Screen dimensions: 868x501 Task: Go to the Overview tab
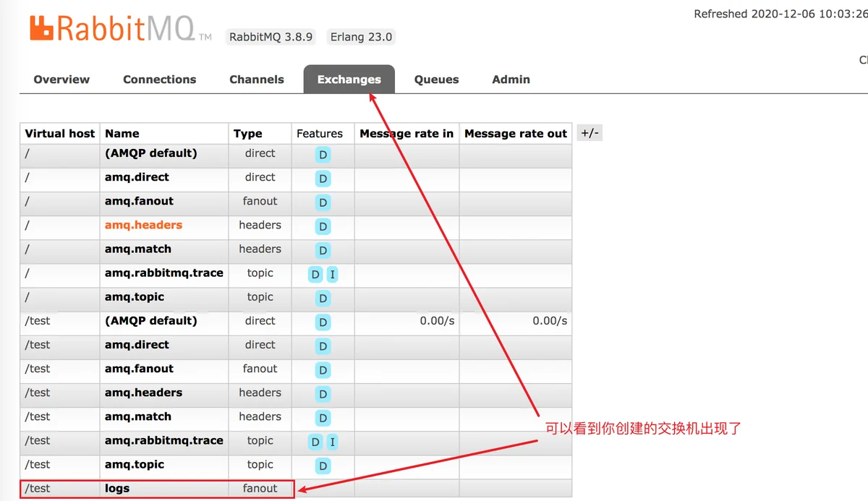[61, 80]
